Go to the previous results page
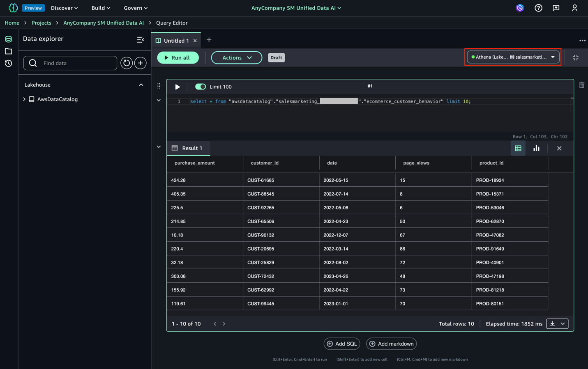 pos(215,324)
